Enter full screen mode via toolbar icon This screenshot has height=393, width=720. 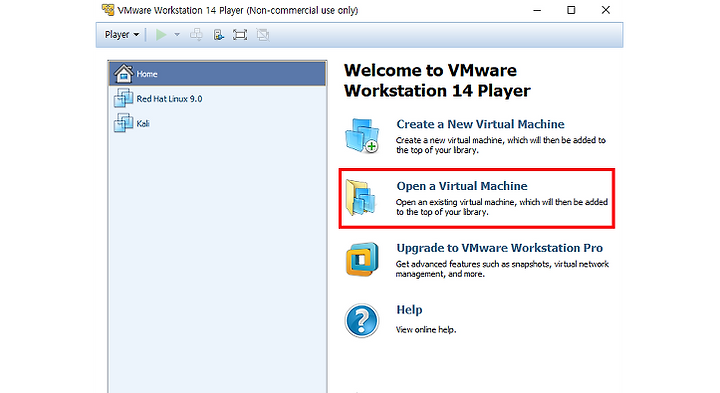click(x=240, y=34)
